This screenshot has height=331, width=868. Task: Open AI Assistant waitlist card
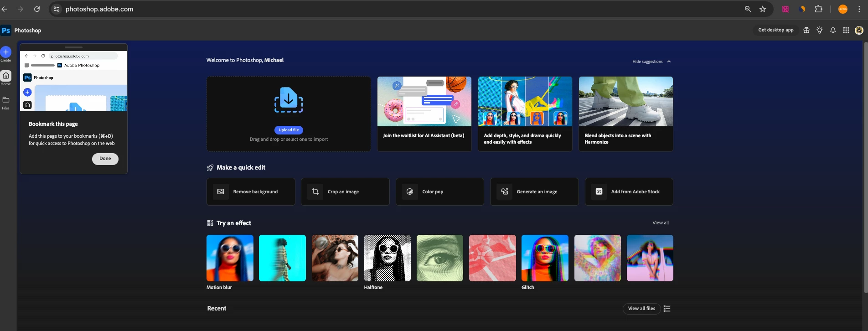(424, 114)
